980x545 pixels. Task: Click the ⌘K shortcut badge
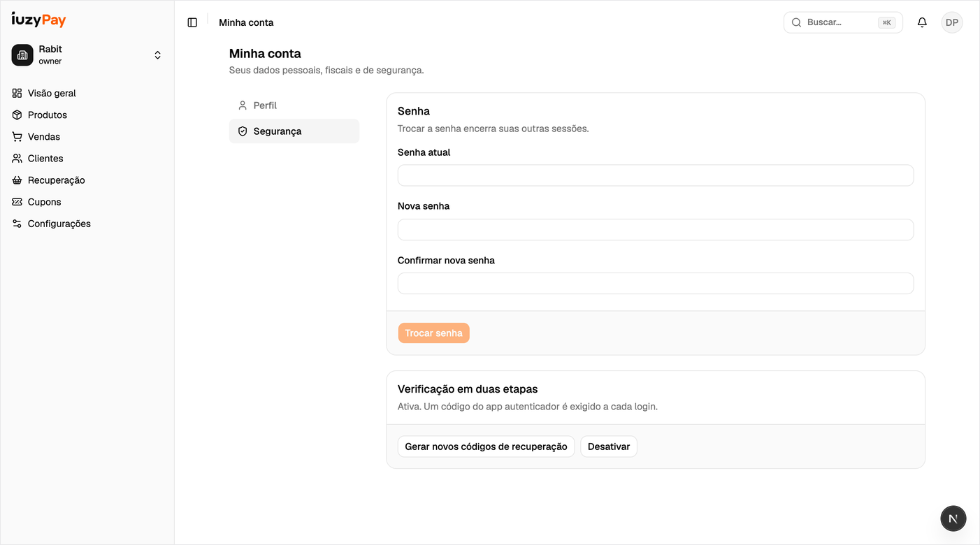886,22
